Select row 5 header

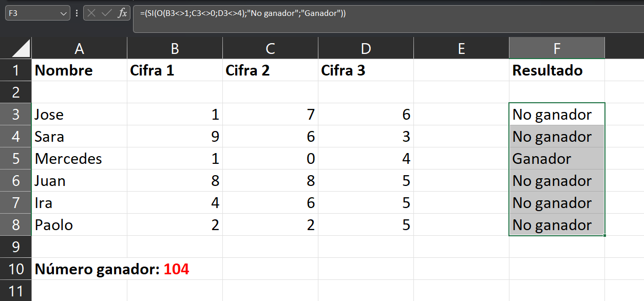pyautogui.click(x=15, y=159)
